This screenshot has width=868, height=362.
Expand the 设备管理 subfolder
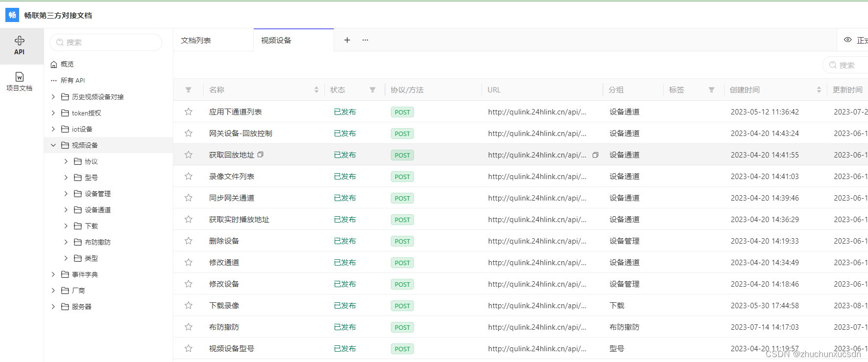click(x=66, y=194)
